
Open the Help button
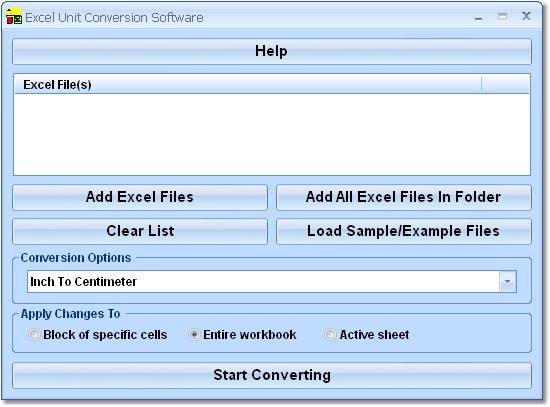coord(272,51)
